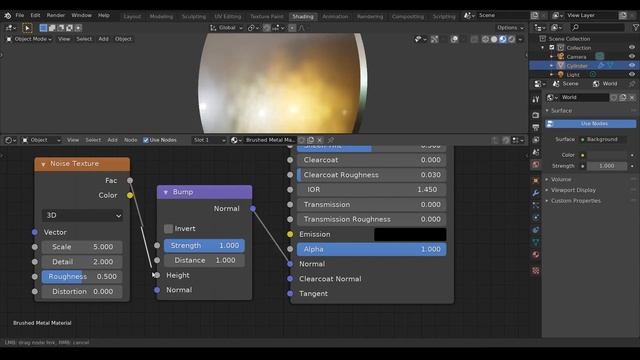
Task: Click the outliner filter funnel icon
Action: (635, 27)
